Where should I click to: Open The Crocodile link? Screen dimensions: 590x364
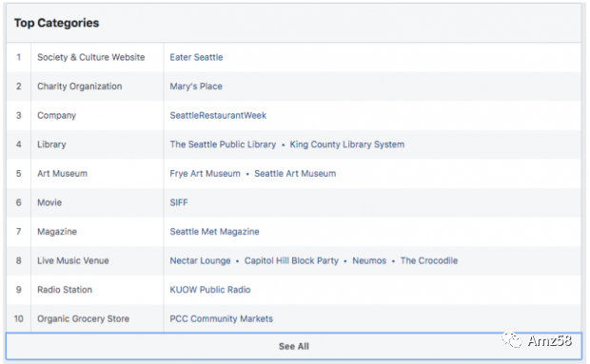point(429,260)
